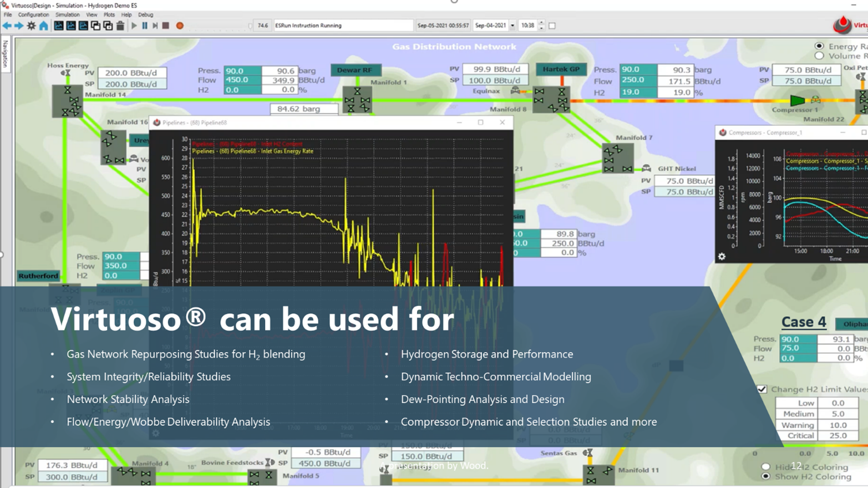Open the Sep-04-2021 date dropdown
This screenshot has width=868, height=488.
512,26
